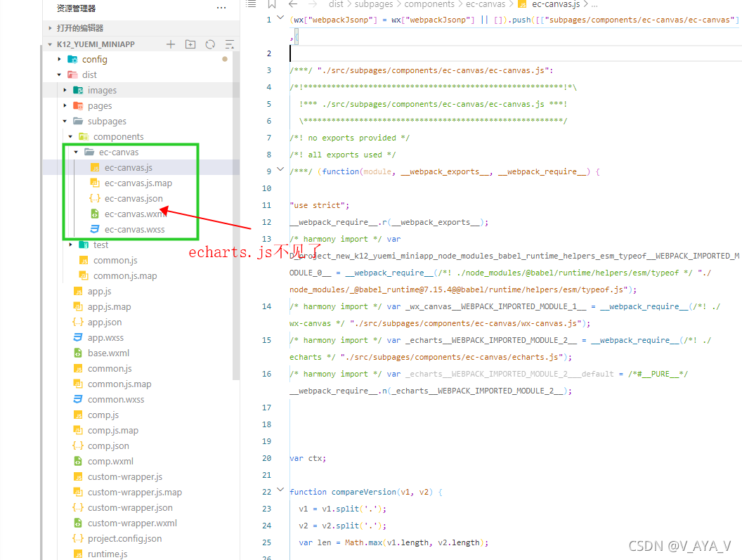Open common.wxss file
Viewport: 742px width, 560px height.
pos(116,400)
